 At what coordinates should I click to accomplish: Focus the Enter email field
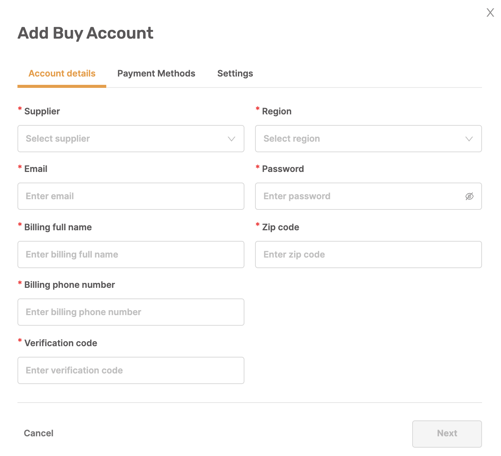131,196
